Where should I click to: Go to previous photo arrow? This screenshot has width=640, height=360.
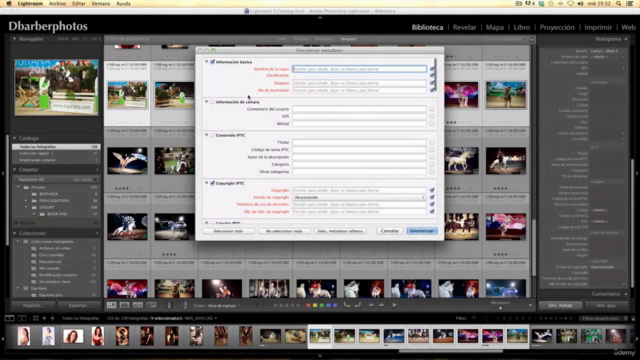pos(371,305)
